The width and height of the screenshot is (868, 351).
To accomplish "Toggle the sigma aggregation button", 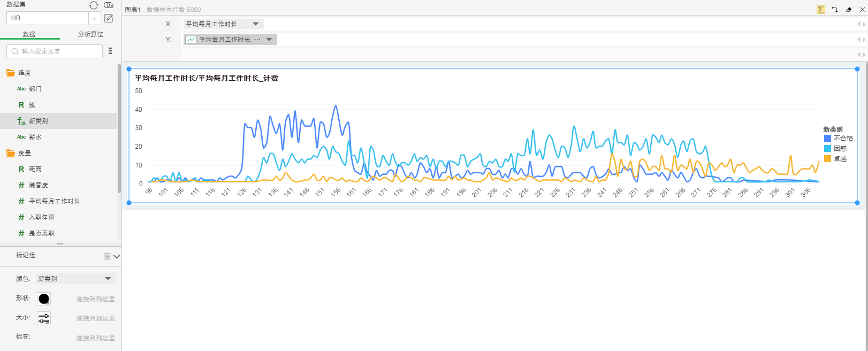I will point(820,9).
